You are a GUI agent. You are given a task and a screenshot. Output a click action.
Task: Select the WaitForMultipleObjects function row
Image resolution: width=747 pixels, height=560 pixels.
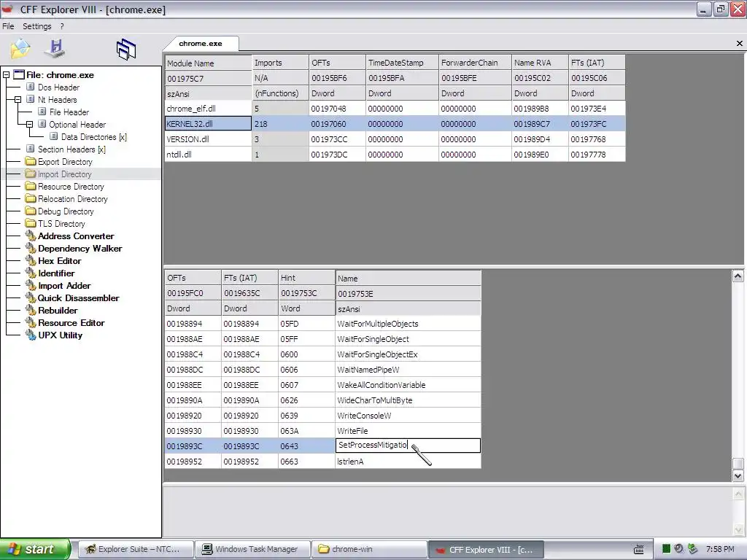pos(323,324)
